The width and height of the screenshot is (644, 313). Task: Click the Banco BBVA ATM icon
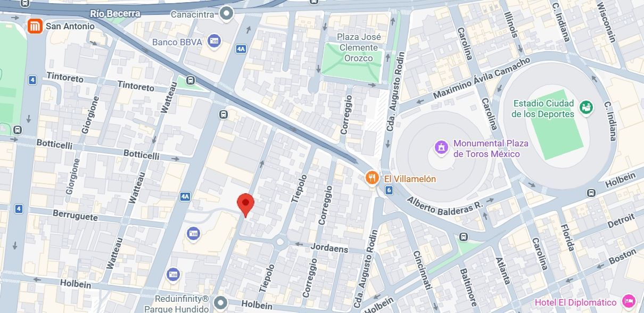(214, 41)
